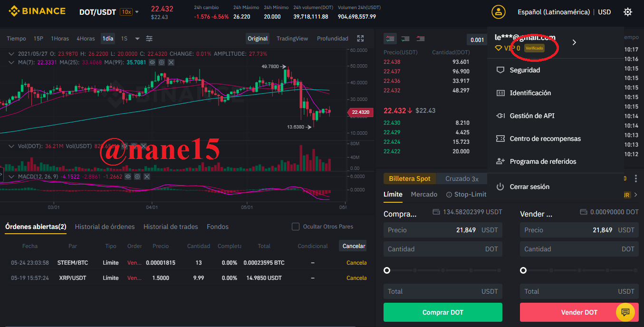Cancel the XRP/USDT open order
The image size is (644, 327).
tap(356, 278)
